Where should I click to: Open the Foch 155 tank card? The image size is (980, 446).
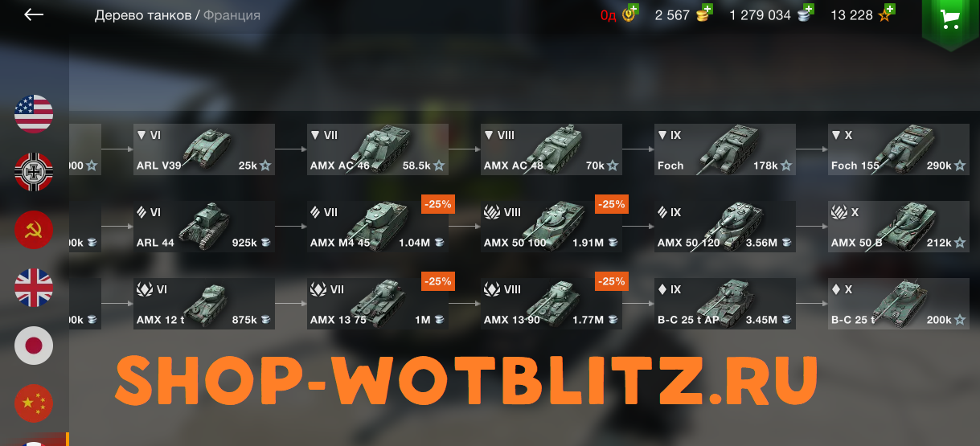tap(899, 149)
